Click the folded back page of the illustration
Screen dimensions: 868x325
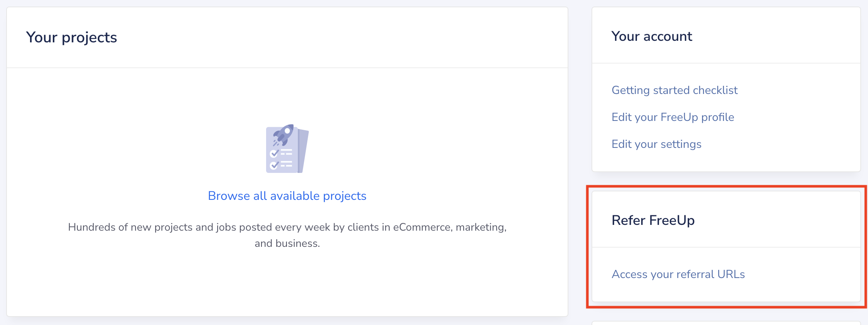pos(303,151)
